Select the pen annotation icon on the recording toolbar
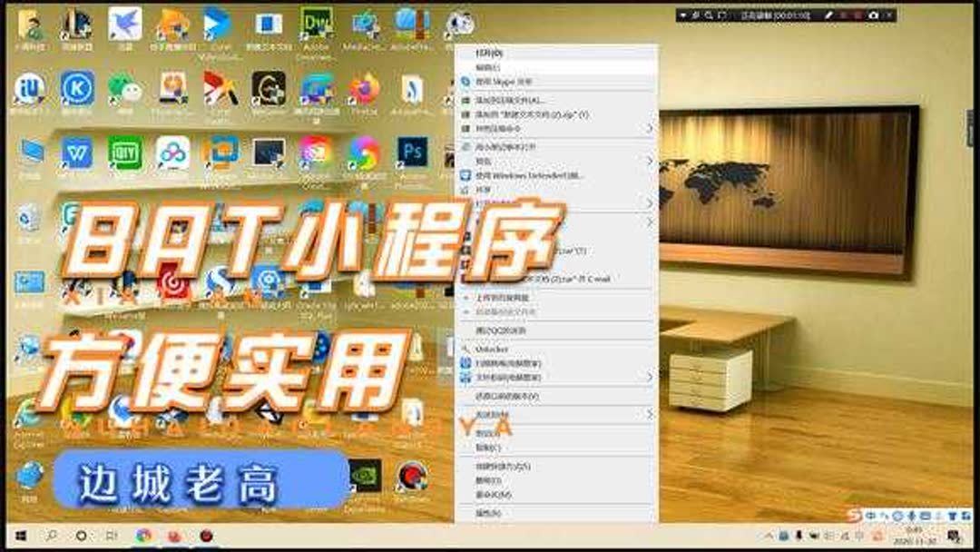Image resolution: width=980 pixels, height=552 pixels. 828,15
